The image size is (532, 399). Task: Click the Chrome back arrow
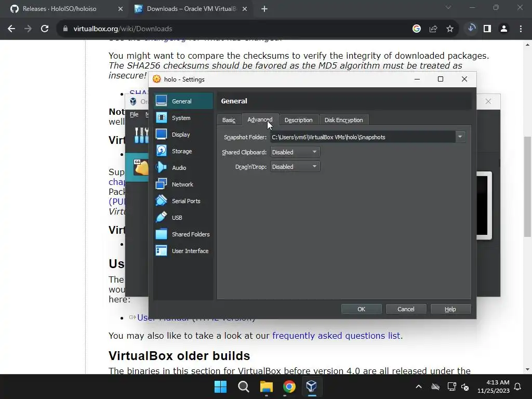coord(11,29)
